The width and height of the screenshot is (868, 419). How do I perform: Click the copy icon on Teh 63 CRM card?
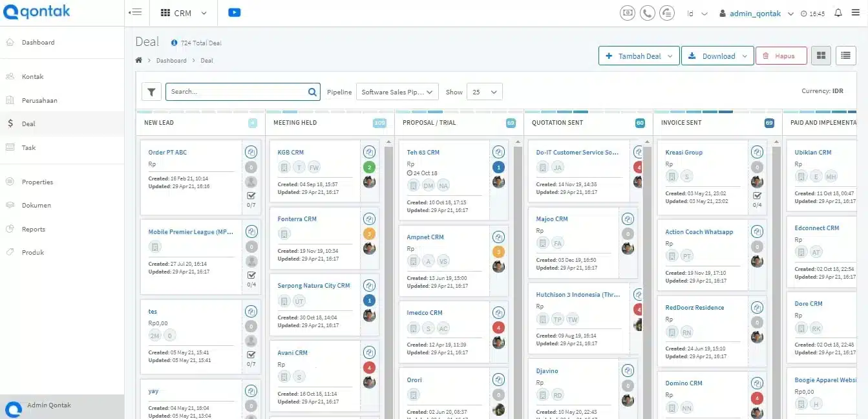[498, 152]
